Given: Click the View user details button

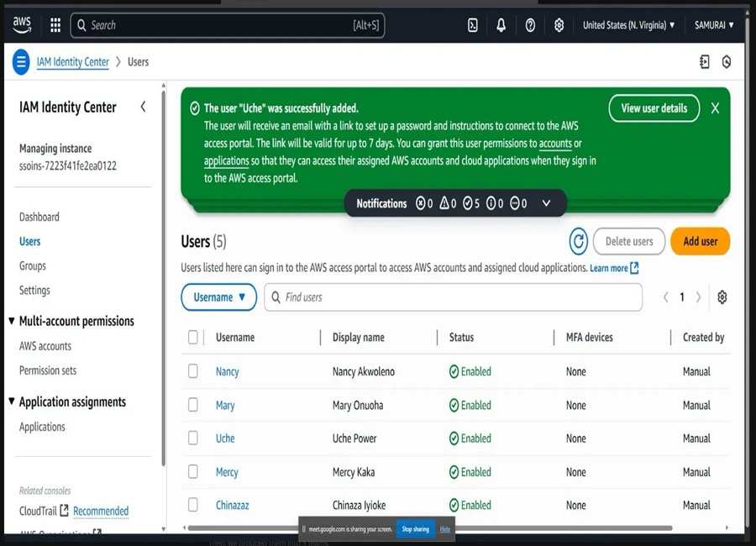Looking at the screenshot, I should pyautogui.click(x=654, y=108).
